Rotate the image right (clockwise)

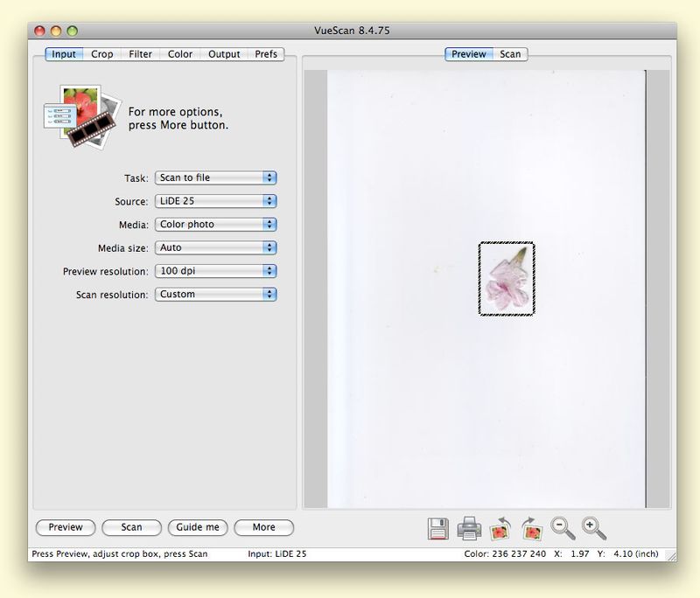coord(531,528)
